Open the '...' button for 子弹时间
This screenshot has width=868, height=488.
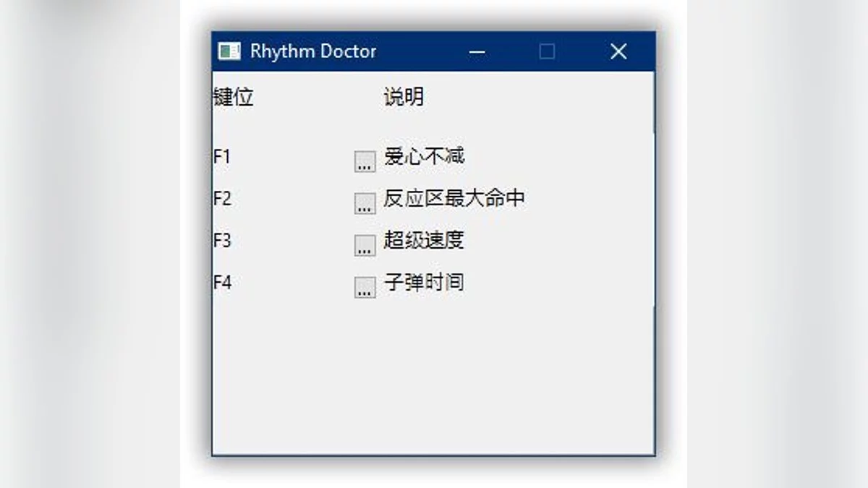point(365,287)
